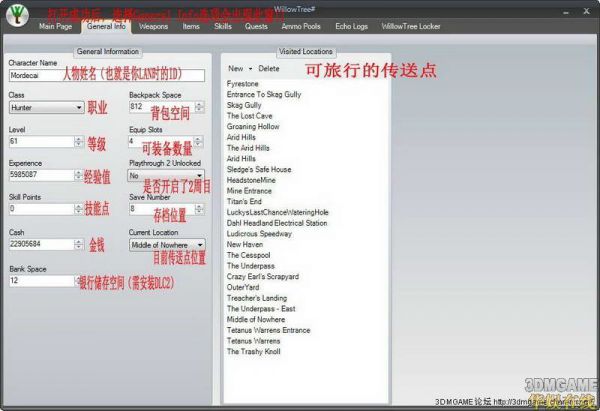Open the Skills tab
This screenshot has width=600, height=411.
click(222, 27)
